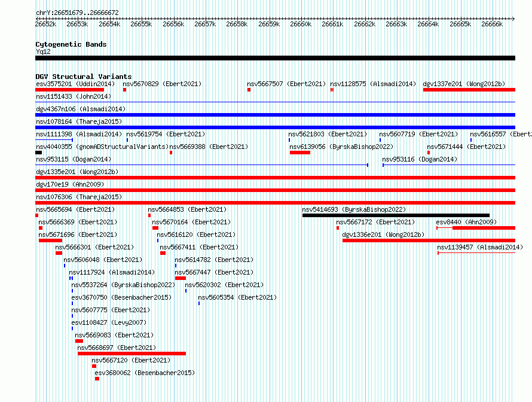Click the DGV Structural Variants track title
The image size is (532, 402).
84,77
